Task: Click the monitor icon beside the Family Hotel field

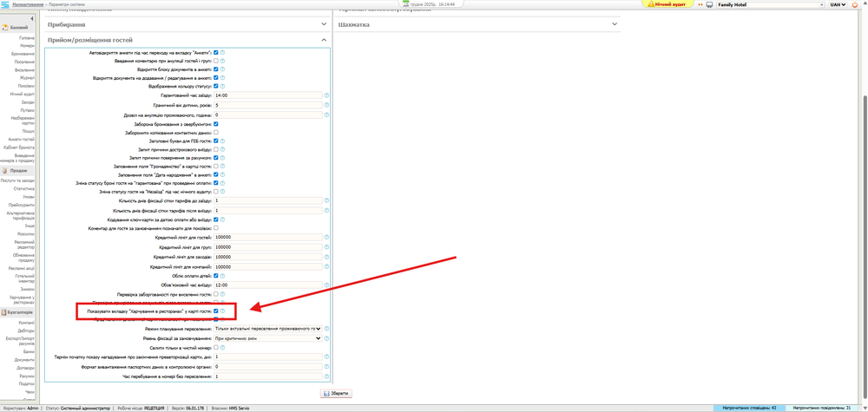Action: point(710,4)
